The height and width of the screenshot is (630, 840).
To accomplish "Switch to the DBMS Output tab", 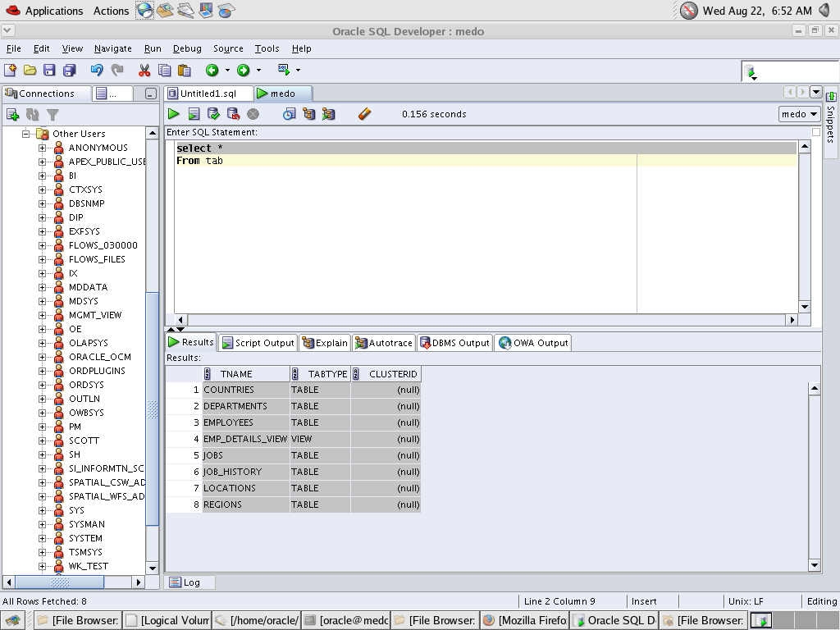I will (x=454, y=343).
